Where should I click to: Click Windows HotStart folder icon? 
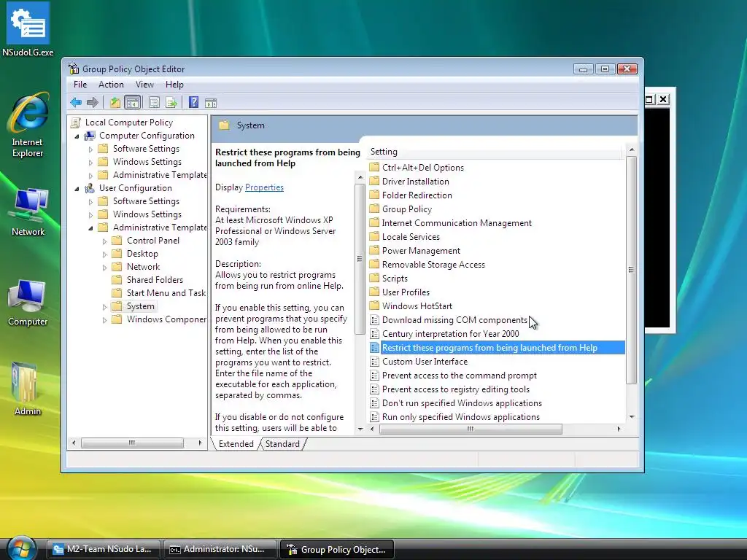374,306
